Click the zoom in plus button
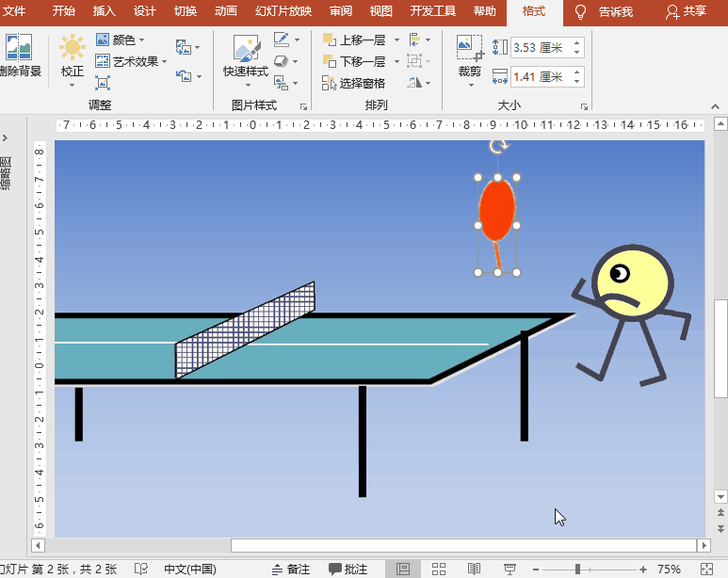 [643, 570]
